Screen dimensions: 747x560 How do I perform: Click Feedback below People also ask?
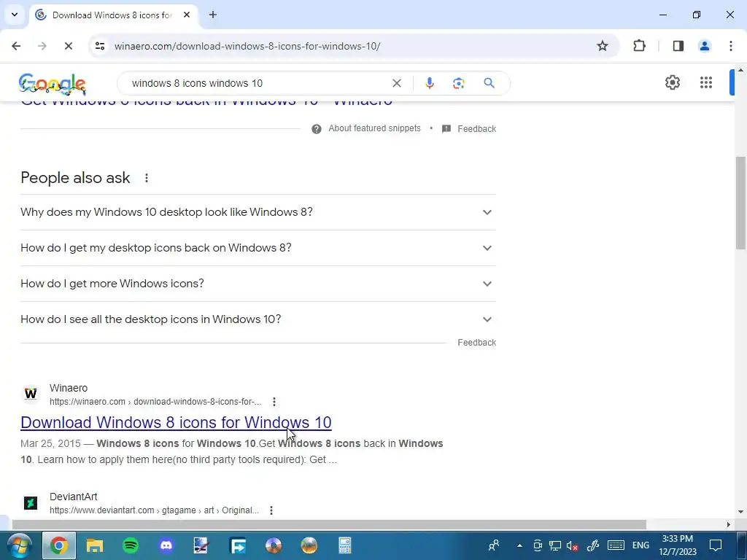pos(477,343)
